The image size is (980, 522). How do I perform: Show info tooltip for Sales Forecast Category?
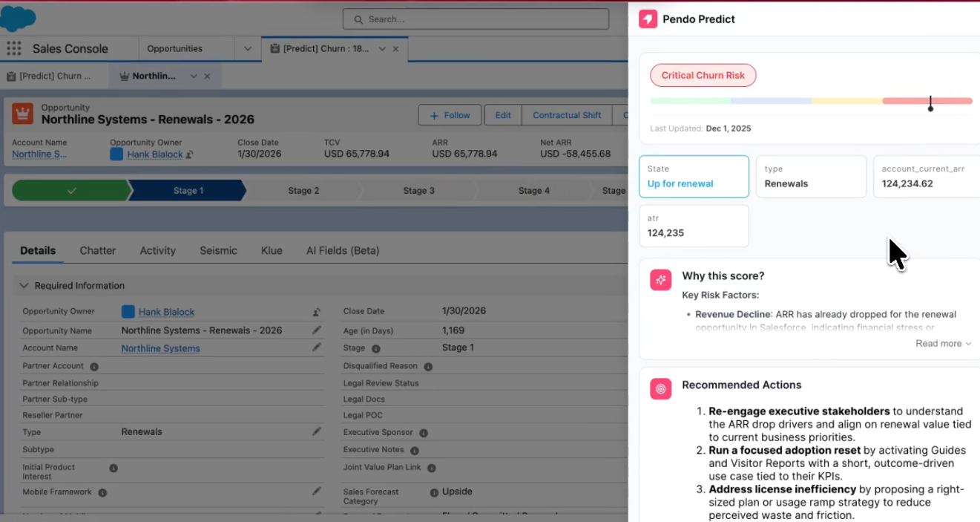(x=434, y=492)
